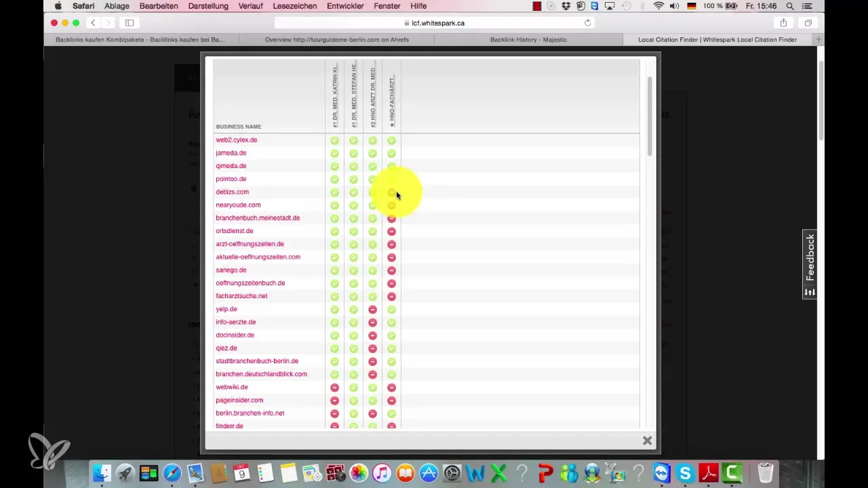Open Spotlight search in menu bar
This screenshot has height=488, width=868.
(x=789, y=5)
